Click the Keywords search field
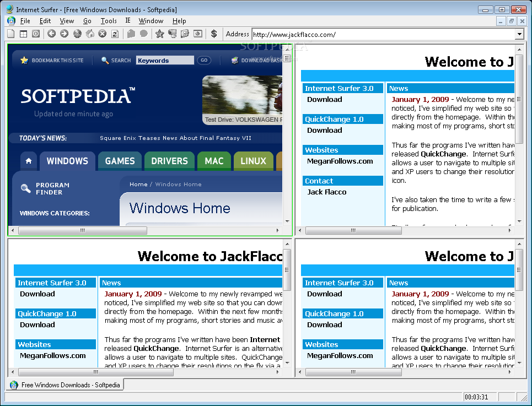The width and height of the screenshot is (532, 406). (165, 61)
